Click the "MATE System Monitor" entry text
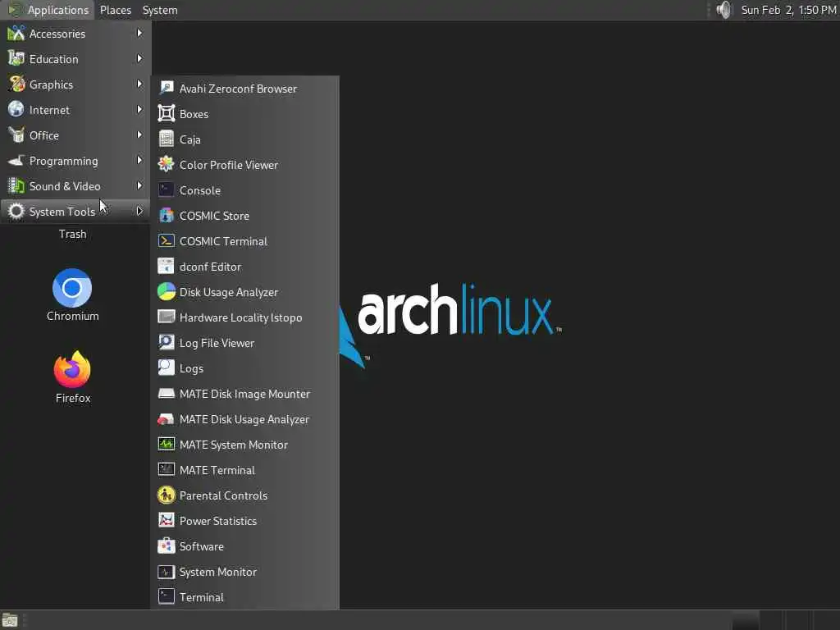The height and width of the screenshot is (630, 840). [x=234, y=445]
